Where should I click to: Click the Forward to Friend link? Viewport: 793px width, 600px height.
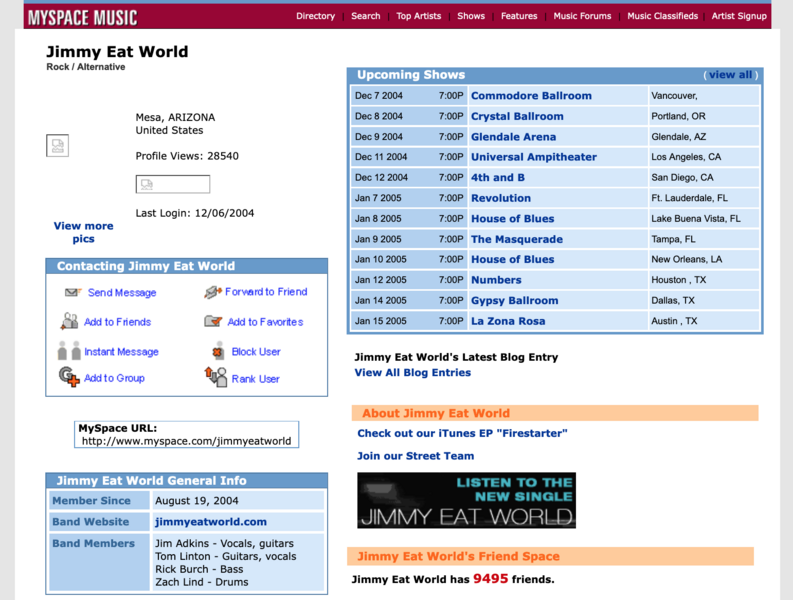coord(266,292)
